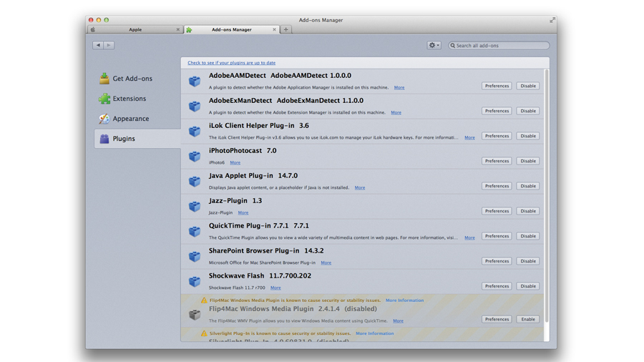Check if plugins are up to date
This screenshot has height=362, width=644.
pos(232,63)
